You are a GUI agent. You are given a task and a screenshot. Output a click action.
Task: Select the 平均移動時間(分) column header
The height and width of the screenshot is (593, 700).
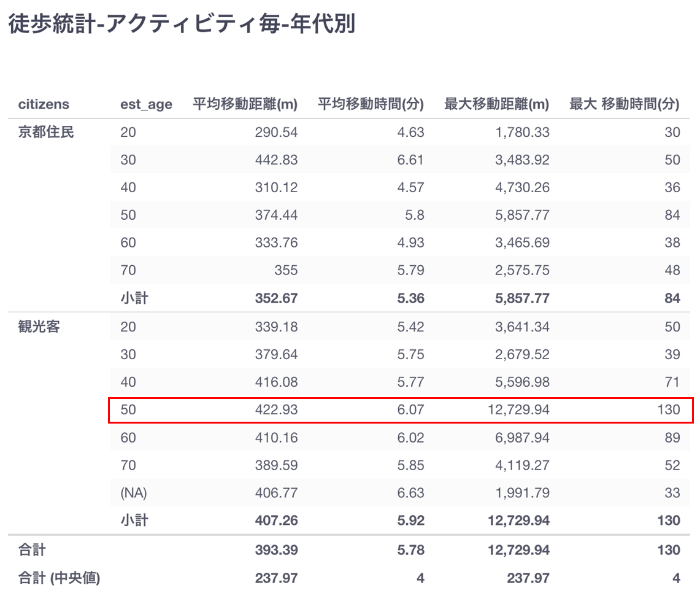[371, 104]
